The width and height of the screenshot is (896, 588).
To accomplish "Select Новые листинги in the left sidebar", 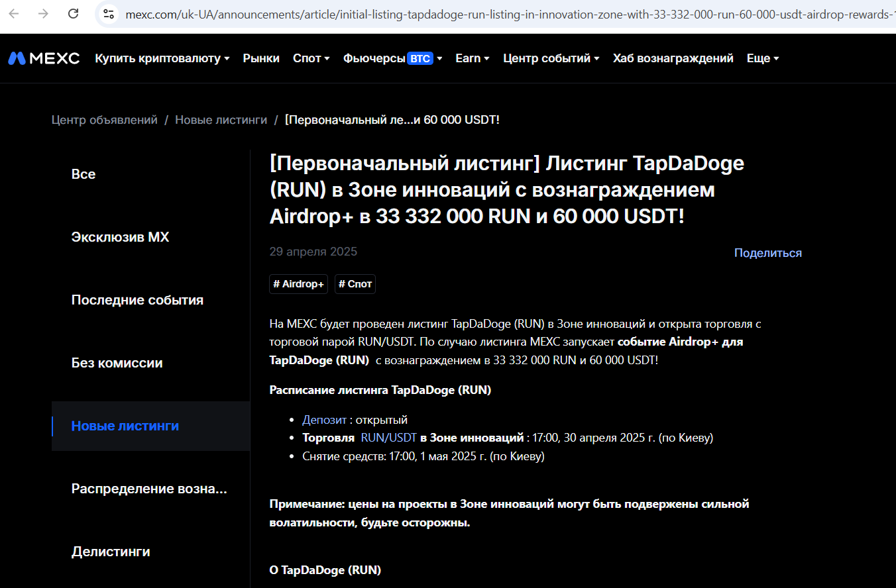I will [x=150, y=426].
